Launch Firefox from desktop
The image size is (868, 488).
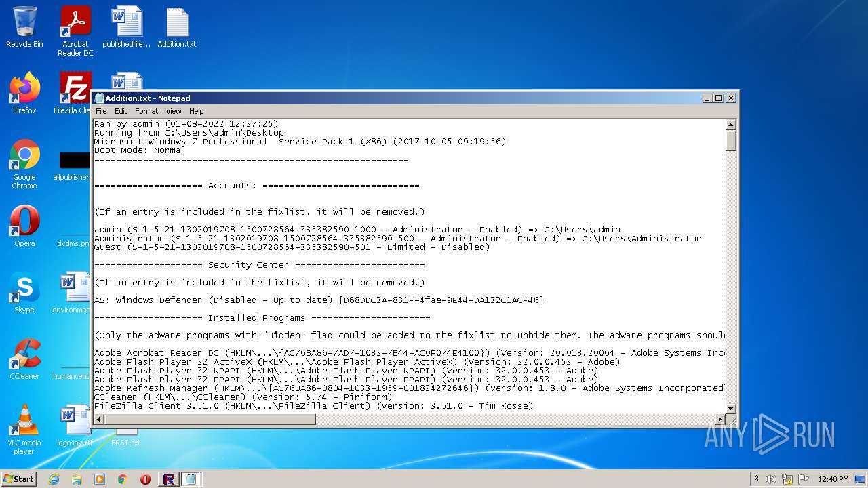point(24,94)
